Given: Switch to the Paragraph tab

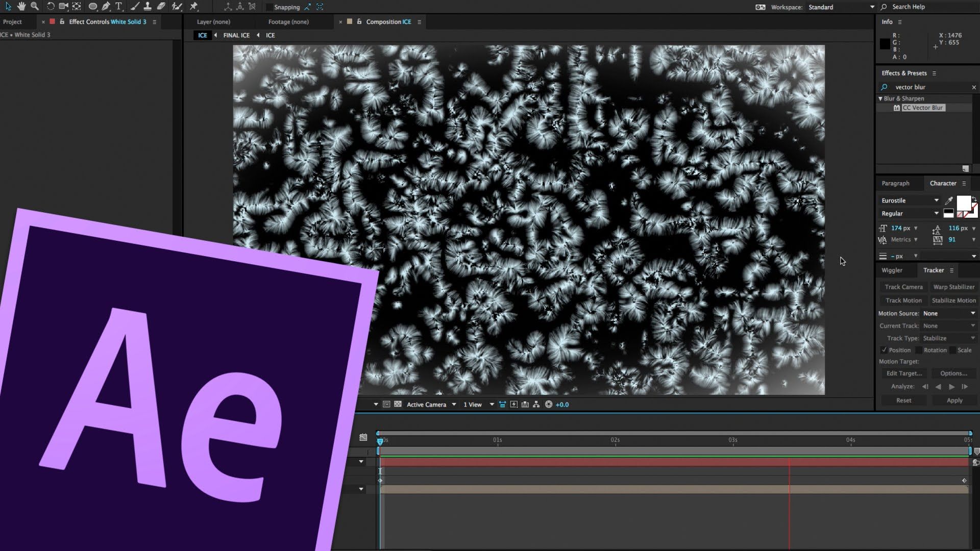Looking at the screenshot, I should click(895, 183).
